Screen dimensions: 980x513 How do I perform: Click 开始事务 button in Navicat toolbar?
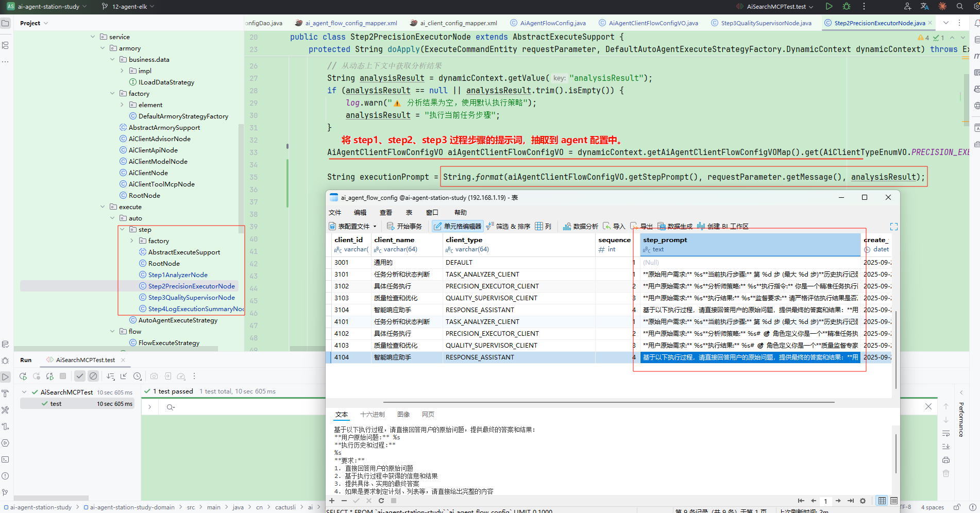pyautogui.click(x=404, y=227)
